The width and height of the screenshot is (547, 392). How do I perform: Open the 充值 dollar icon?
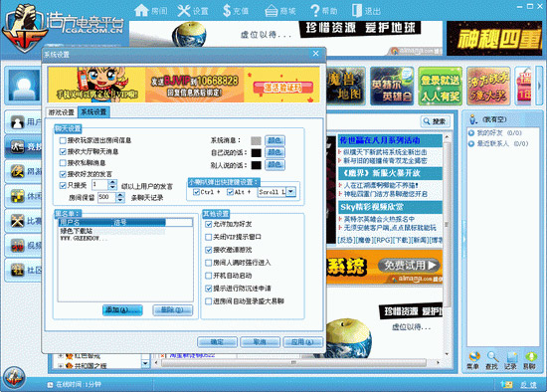[227, 11]
